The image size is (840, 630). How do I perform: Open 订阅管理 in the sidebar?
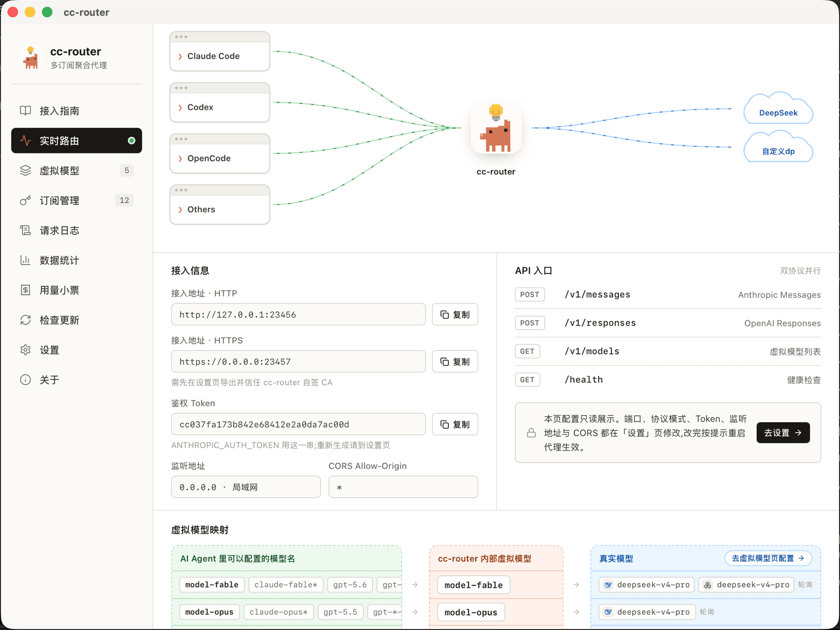tap(77, 201)
